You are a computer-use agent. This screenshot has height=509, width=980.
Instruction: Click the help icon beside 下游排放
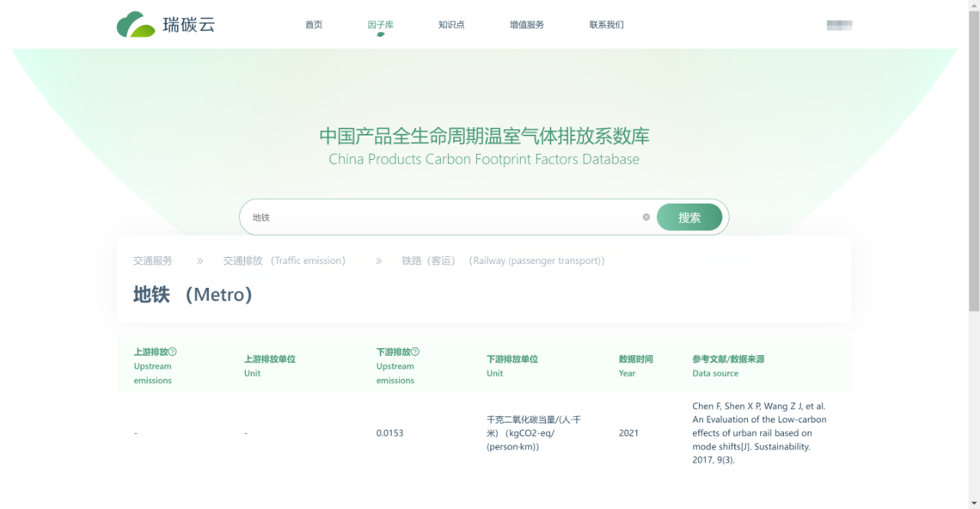point(415,352)
